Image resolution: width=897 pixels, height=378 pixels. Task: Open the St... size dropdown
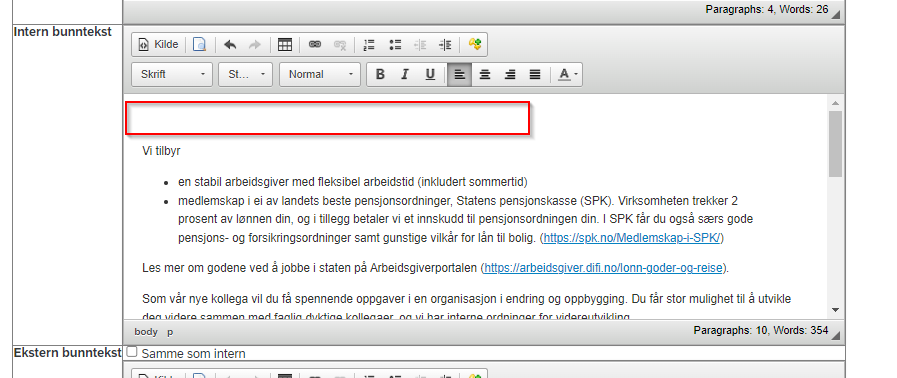(245, 74)
